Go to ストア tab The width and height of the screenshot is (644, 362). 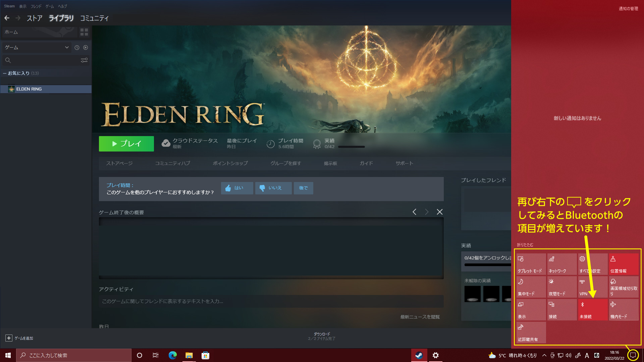(35, 18)
